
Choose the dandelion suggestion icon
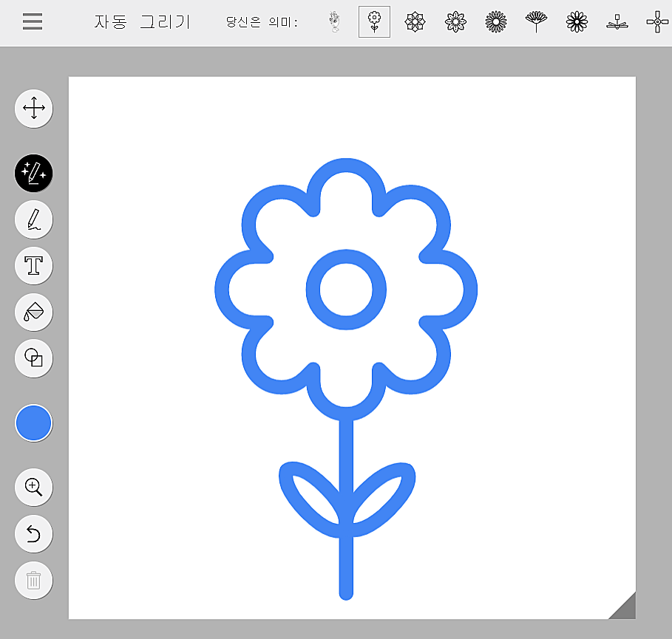tap(536, 21)
